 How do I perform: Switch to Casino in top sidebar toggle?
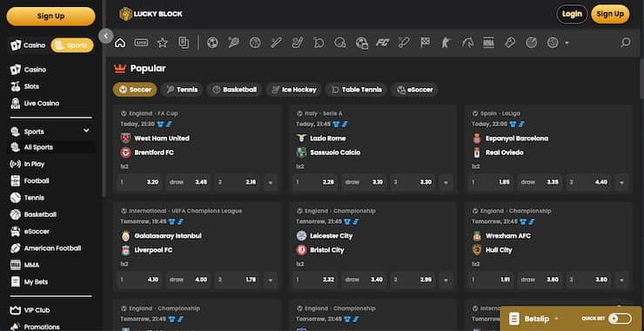29,45
